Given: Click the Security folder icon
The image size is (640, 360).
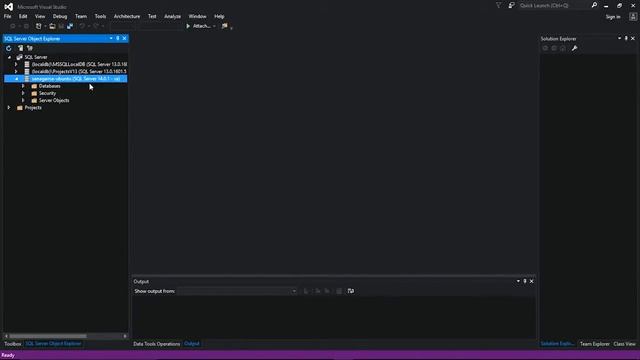Looking at the screenshot, I should [x=34, y=93].
